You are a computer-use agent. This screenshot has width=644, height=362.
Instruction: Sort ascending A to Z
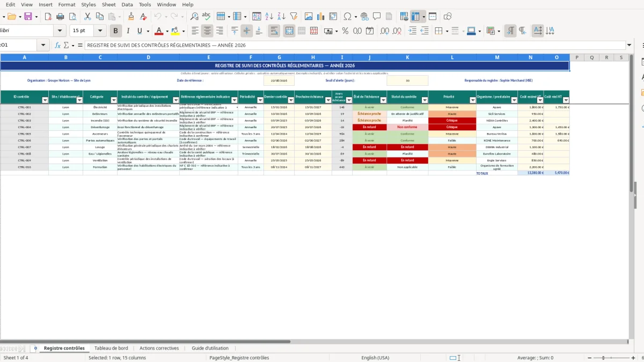(270, 17)
